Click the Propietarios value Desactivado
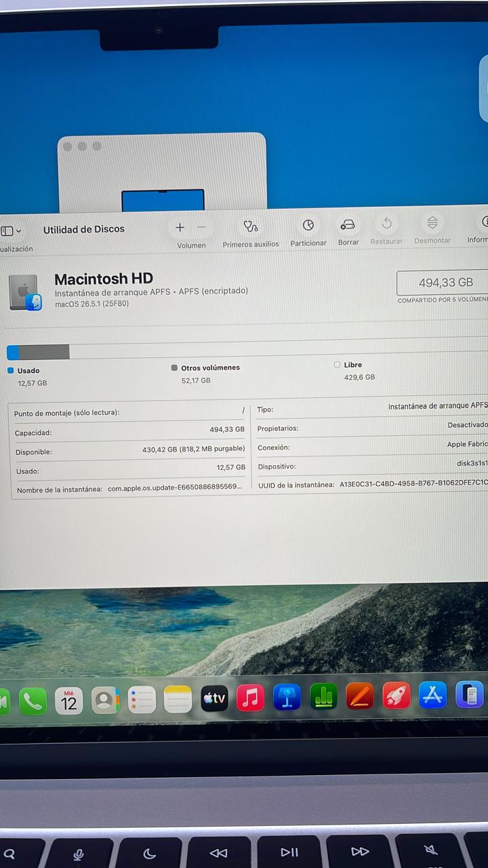This screenshot has width=488, height=868. (x=468, y=425)
